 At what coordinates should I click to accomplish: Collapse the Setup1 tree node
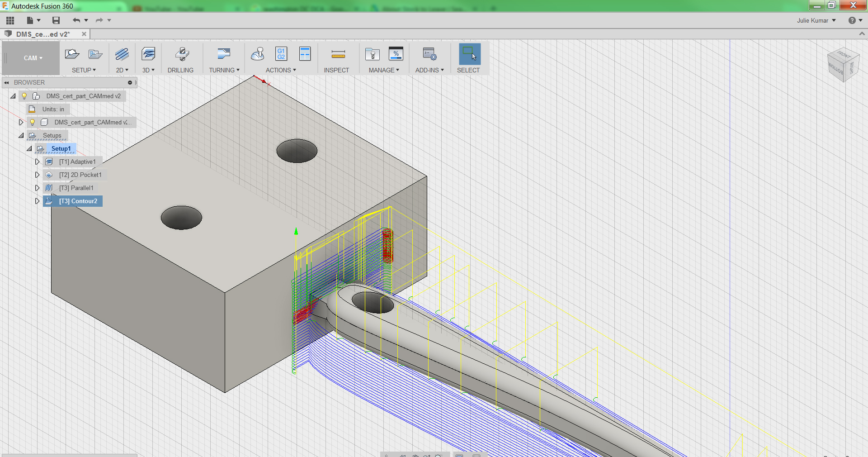(x=29, y=148)
